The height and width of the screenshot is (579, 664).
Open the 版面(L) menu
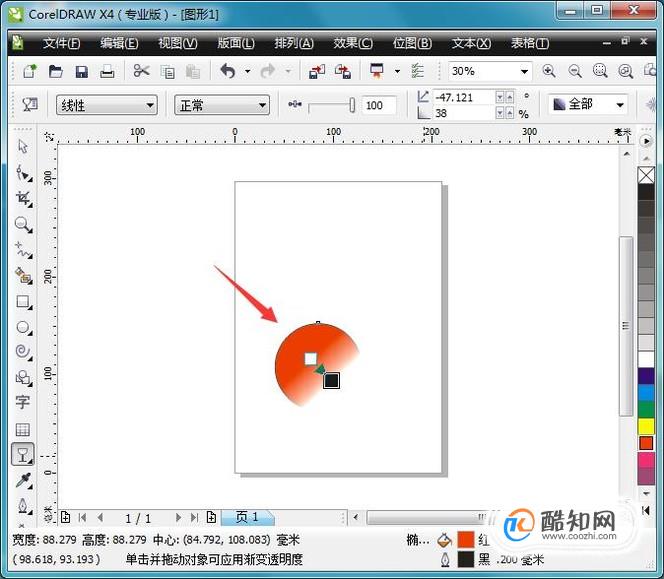point(236,43)
